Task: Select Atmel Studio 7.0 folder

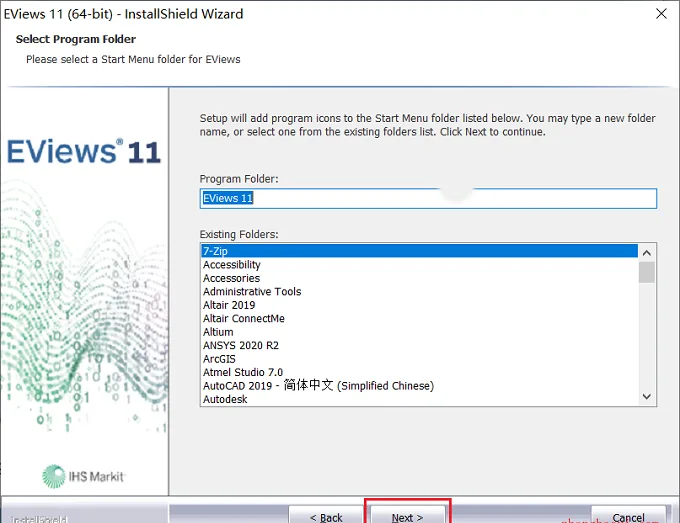Action: (419, 372)
